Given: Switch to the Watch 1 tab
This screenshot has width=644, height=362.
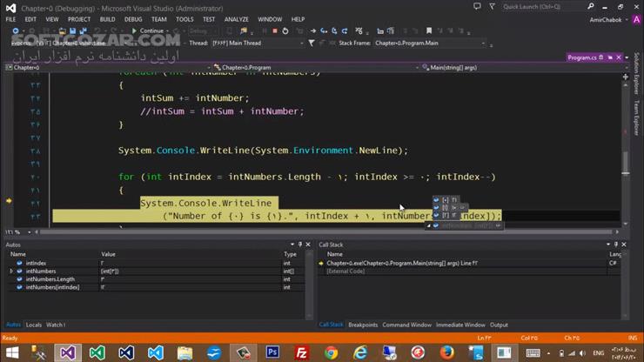Looking at the screenshot, I should 56,325.
